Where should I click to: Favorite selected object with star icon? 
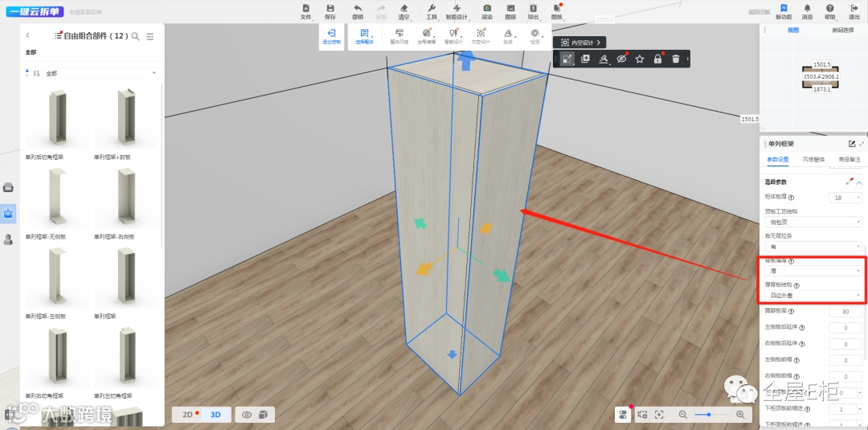[x=640, y=59]
